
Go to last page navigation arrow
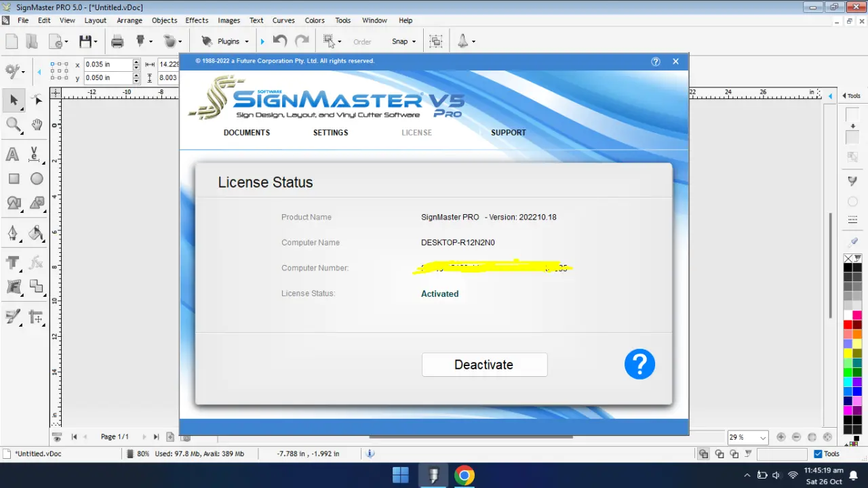point(156,437)
